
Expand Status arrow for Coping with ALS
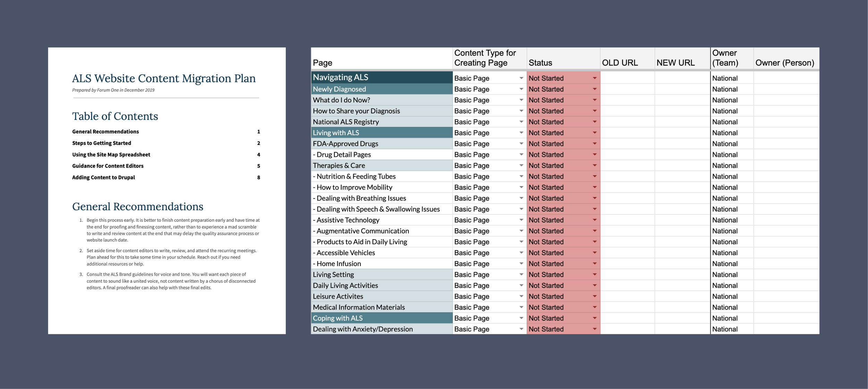[x=594, y=318]
